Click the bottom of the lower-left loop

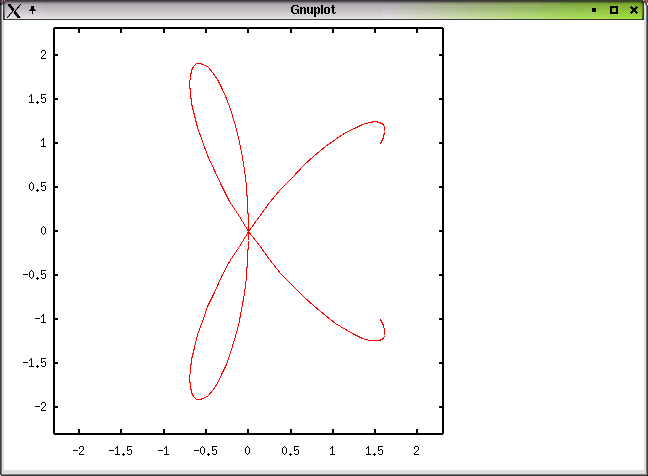198,399
